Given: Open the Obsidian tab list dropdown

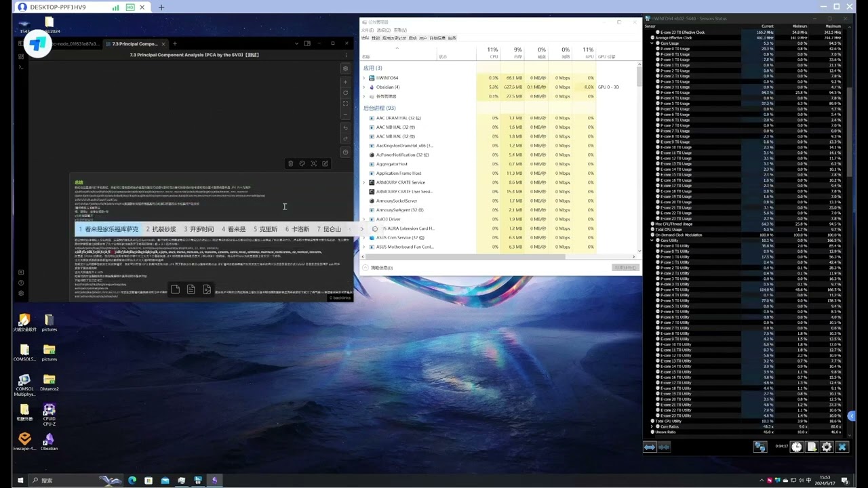Looking at the screenshot, I should [296, 43].
